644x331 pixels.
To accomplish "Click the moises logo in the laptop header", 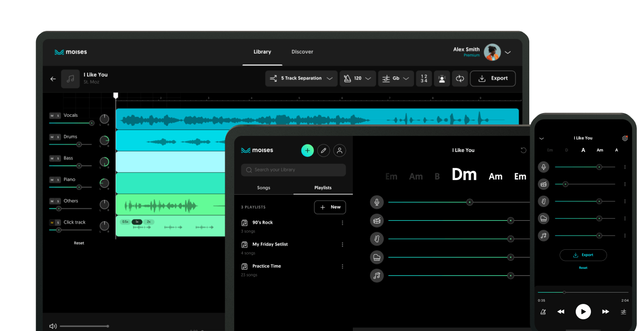I will pos(71,52).
